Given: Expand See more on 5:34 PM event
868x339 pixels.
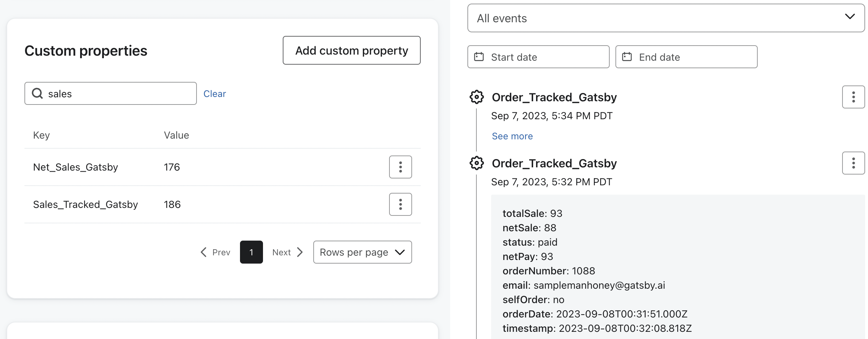Looking at the screenshot, I should [x=512, y=136].
